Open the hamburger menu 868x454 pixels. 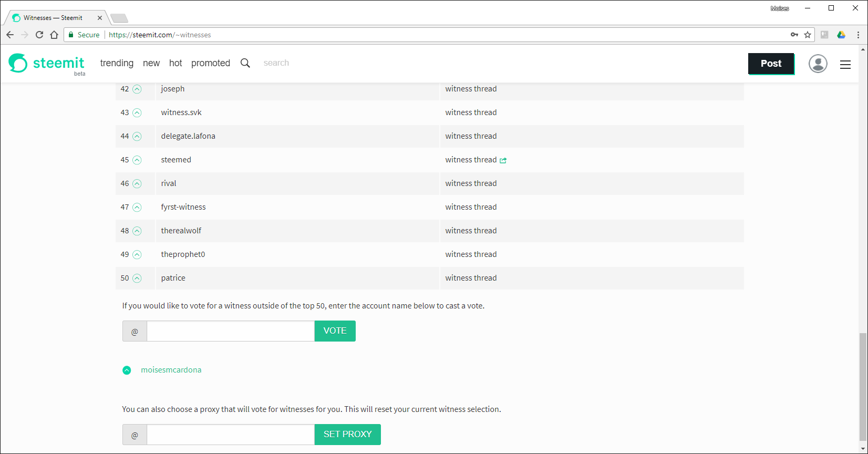pyautogui.click(x=845, y=64)
